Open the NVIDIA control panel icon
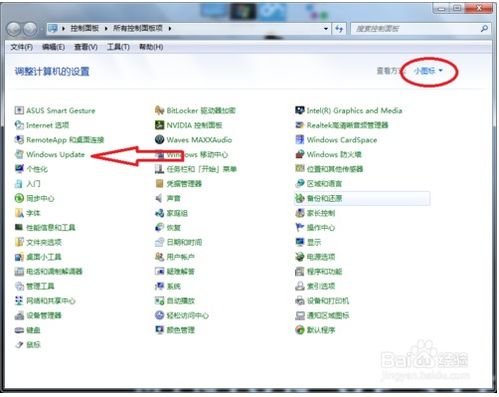This screenshot has width=499, height=397. click(x=159, y=125)
